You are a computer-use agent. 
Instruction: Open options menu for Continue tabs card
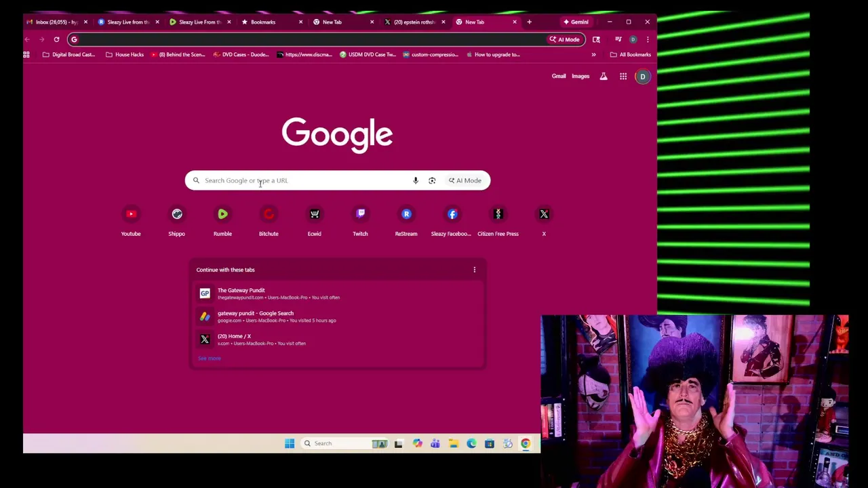click(x=475, y=270)
